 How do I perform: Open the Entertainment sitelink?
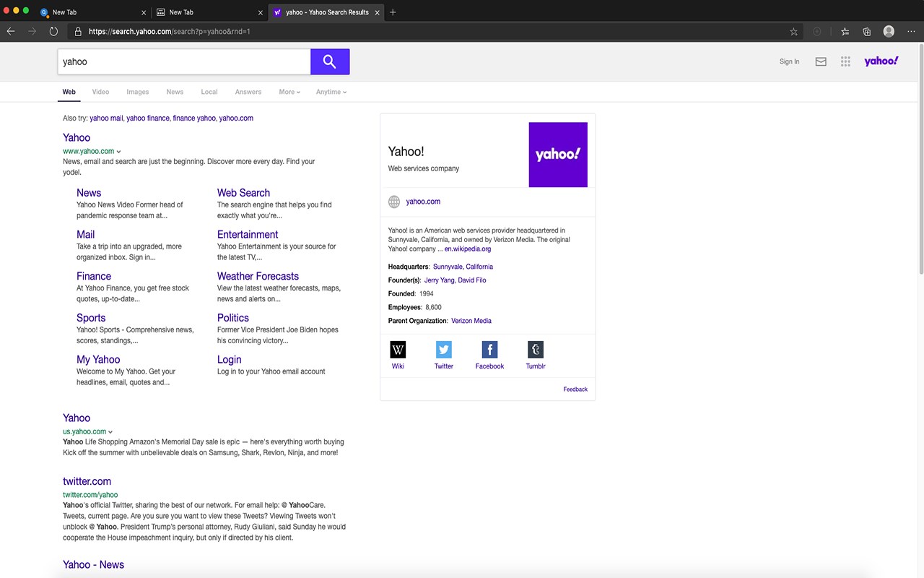[x=248, y=235]
